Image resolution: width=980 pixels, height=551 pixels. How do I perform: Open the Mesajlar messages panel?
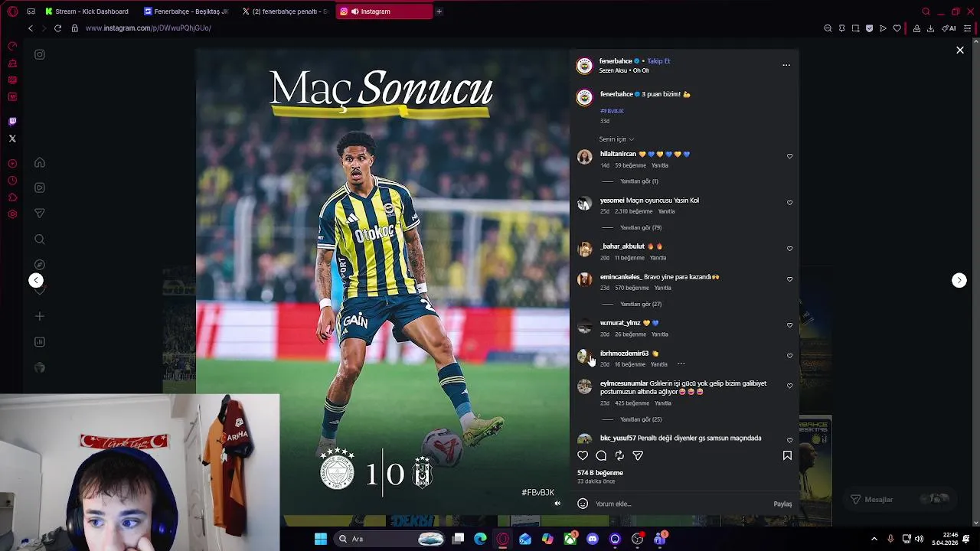[900, 499]
